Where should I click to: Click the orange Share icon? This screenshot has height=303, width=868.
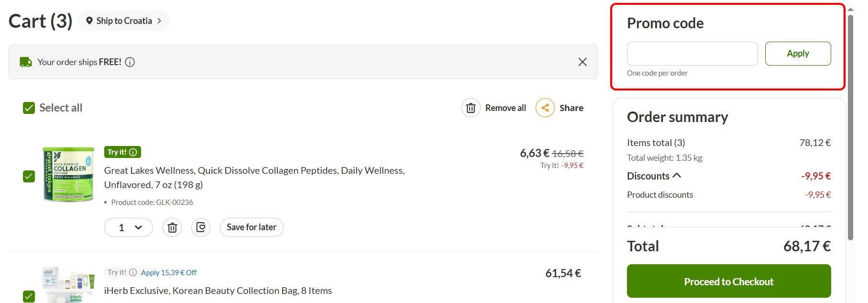(545, 108)
